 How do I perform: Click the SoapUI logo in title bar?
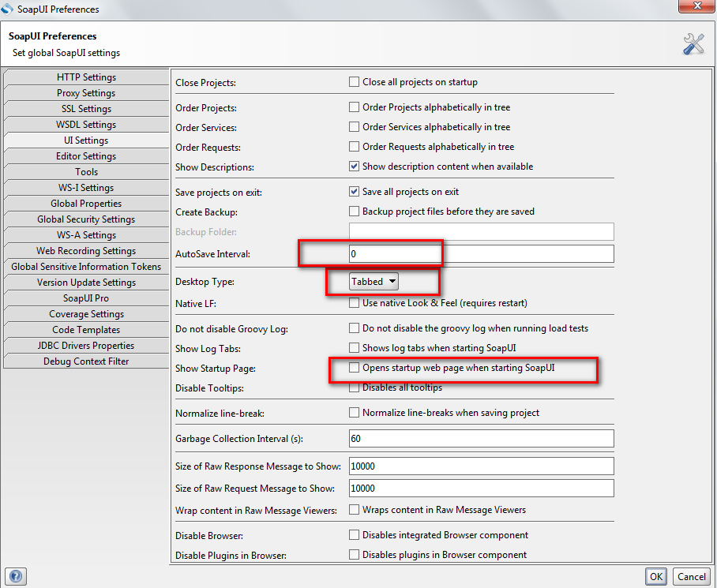[7, 9]
